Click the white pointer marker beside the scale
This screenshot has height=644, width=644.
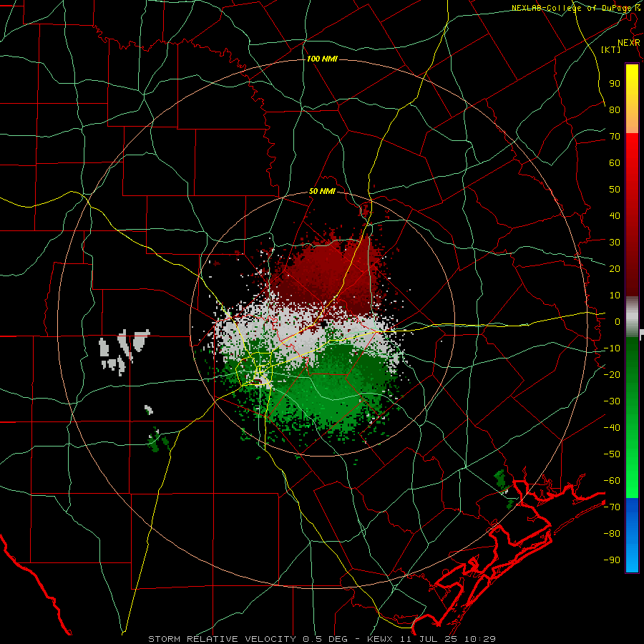click(642, 333)
